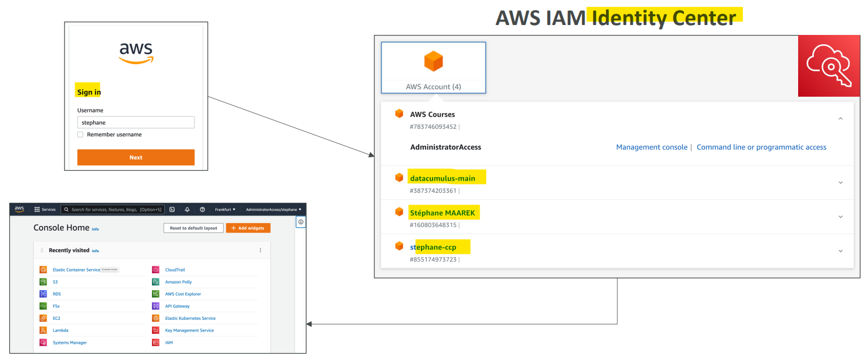This screenshot has width=868, height=360.
Task: Expand the Stéphane MAAREK account row
Action: point(840,217)
